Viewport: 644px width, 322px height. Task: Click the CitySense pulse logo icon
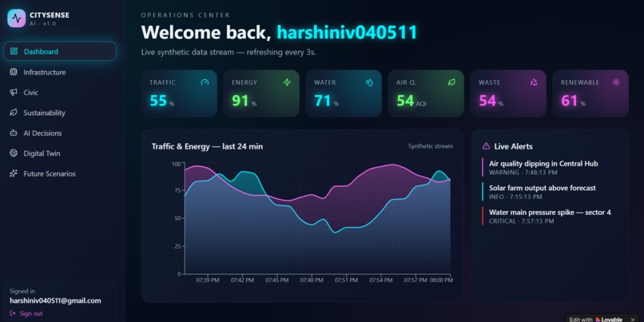tap(17, 18)
